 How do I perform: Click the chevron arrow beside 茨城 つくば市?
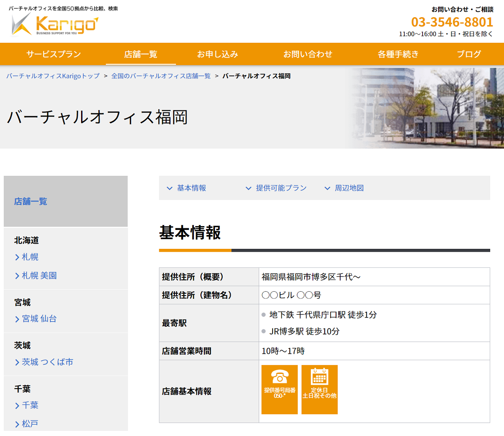click(17, 363)
